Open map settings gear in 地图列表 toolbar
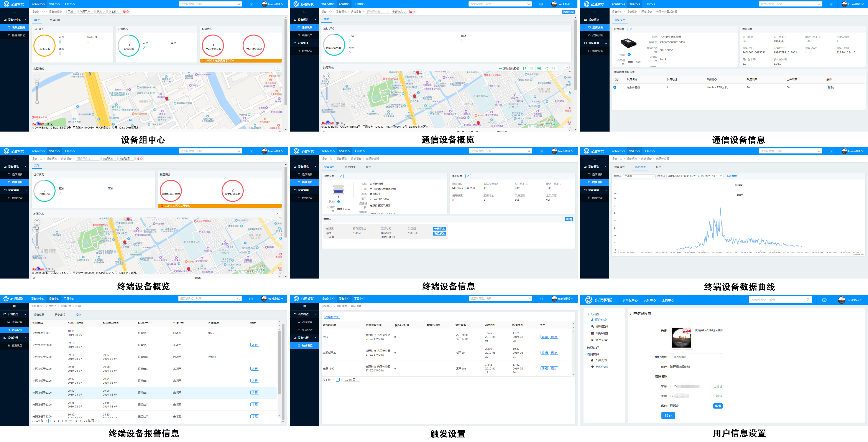868x442 pixels. [553, 68]
